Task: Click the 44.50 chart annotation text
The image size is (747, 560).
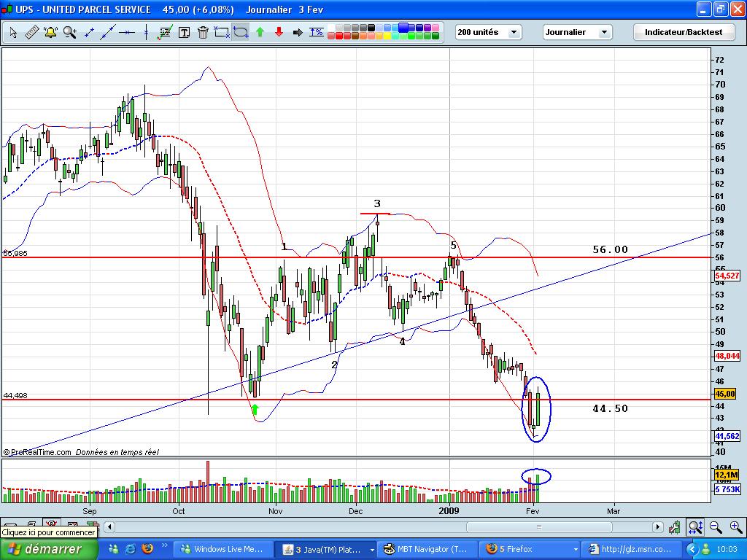Action: pos(611,408)
